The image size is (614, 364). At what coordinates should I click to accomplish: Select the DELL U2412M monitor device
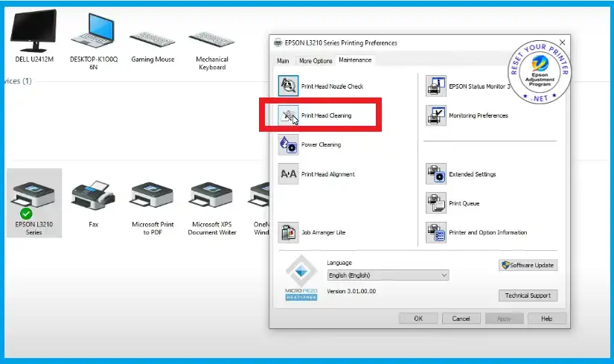[34, 36]
